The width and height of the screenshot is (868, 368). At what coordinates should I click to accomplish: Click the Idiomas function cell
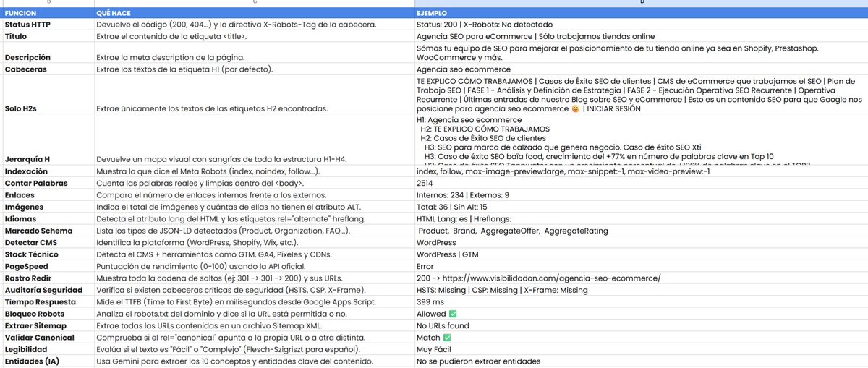[48, 219]
